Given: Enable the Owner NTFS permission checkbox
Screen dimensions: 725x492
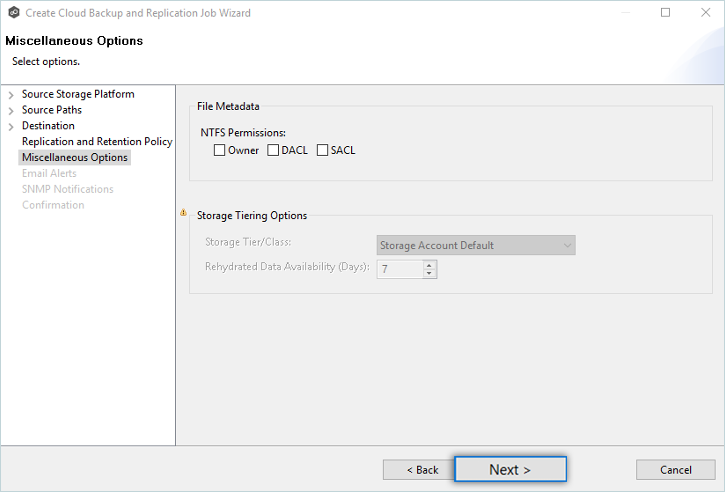Looking at the screenshot, I should click(x=219, y=150).
